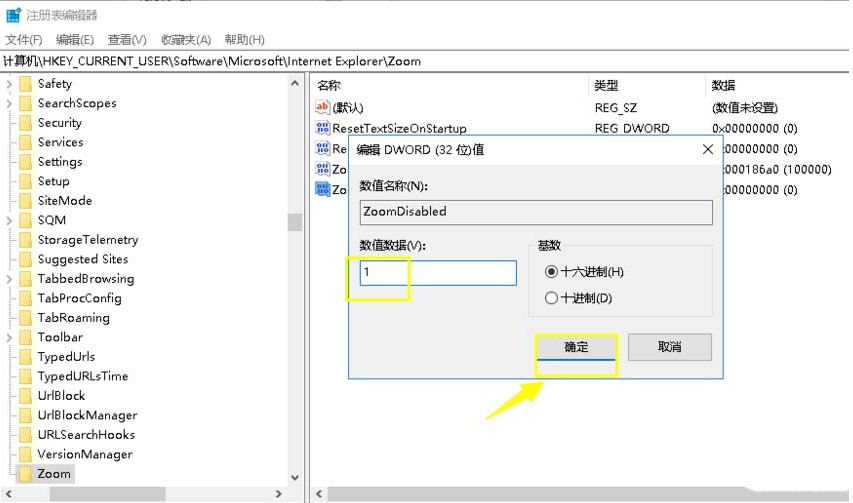853x503 pixels.
Task: Click the Suggested Sites folder icon
Action: 25,259
